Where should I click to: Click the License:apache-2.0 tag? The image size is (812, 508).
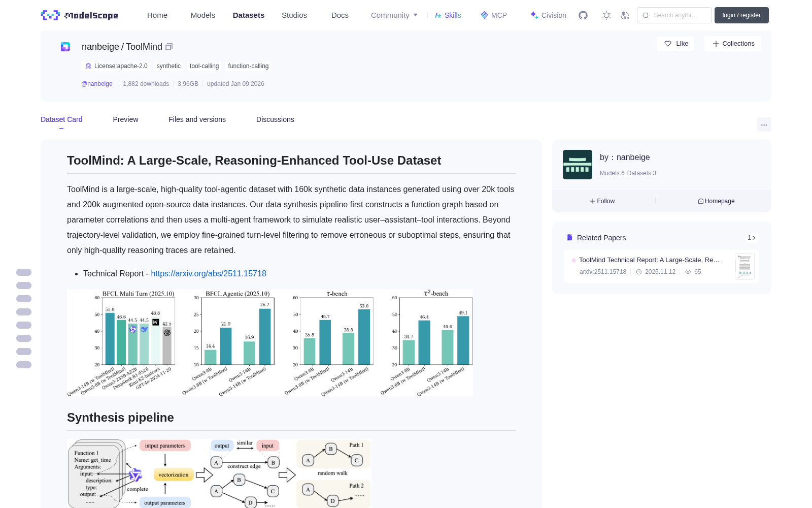click(116, 66)
